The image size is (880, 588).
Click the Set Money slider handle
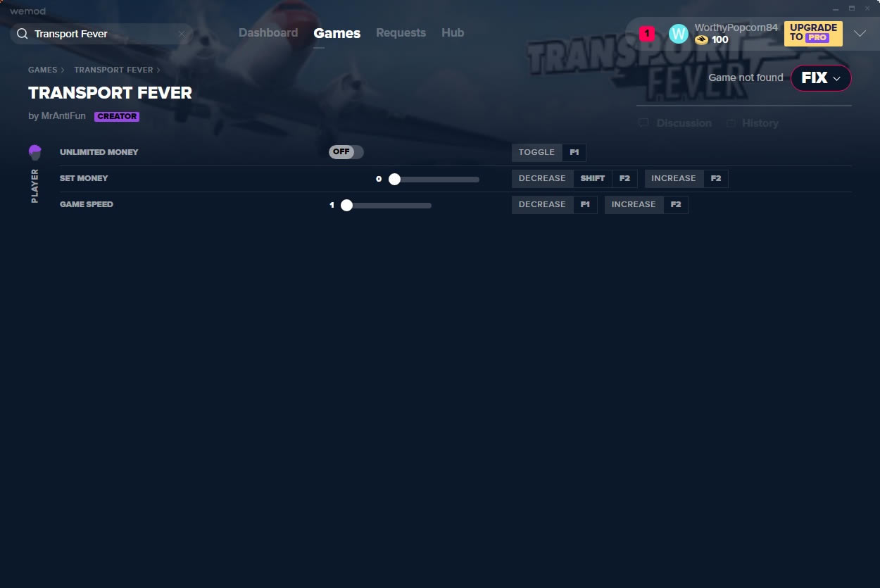pyautogui.click(x=394, y=179)
